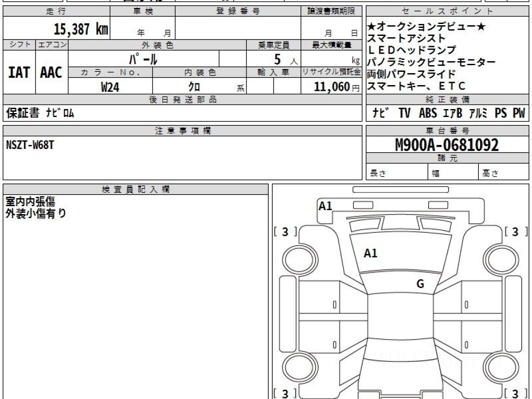Select the ★オークションデビュー★ line

point(426,27)
